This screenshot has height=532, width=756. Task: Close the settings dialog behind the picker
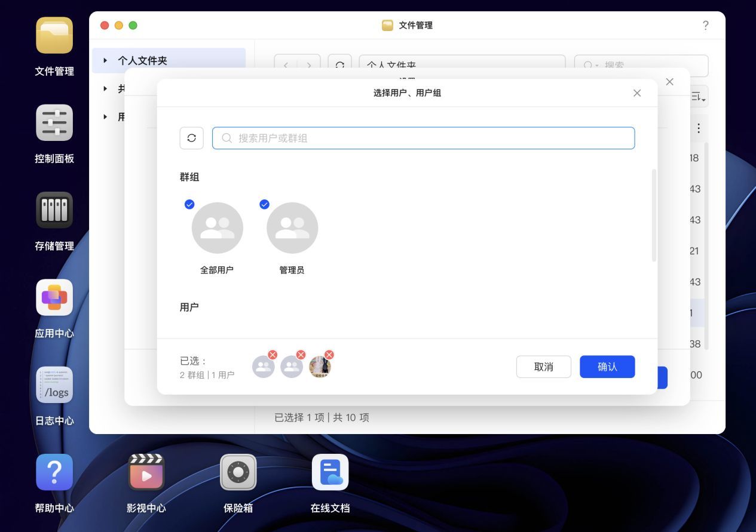(669, 82)
